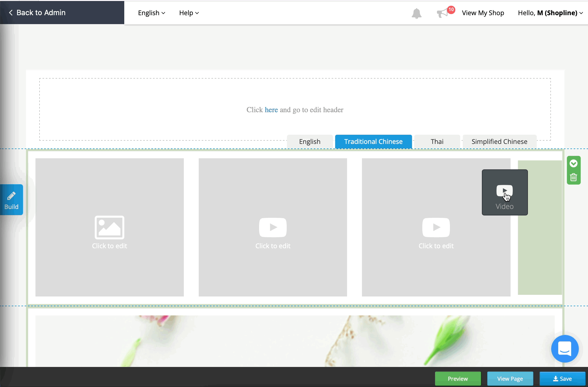Click the notification bell icon
The width and height of the screenshot is (588, 387).
[x=416, y=13]
